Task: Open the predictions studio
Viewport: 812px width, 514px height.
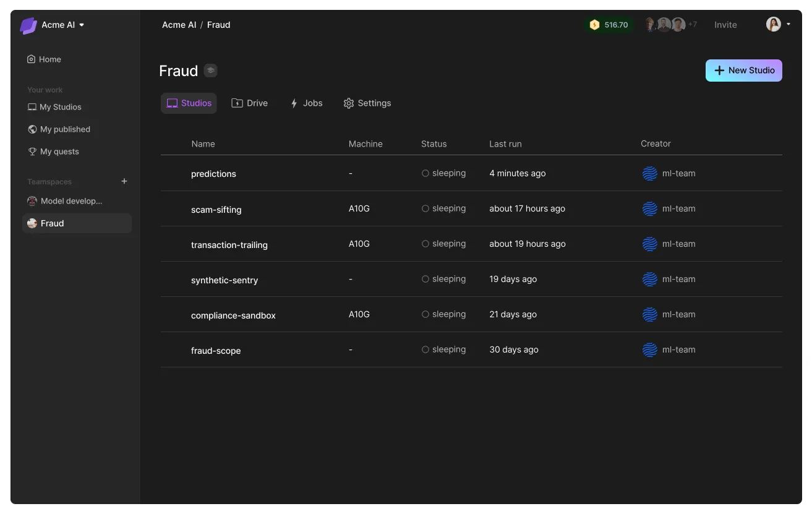Action: [x=213, y=174]
